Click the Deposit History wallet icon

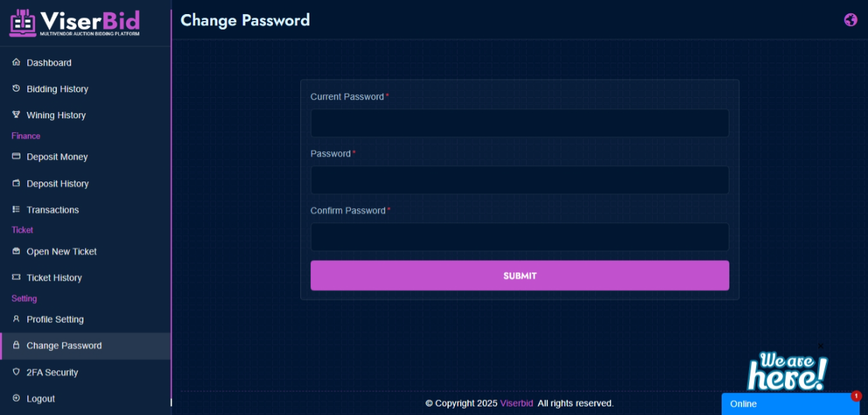16,184
